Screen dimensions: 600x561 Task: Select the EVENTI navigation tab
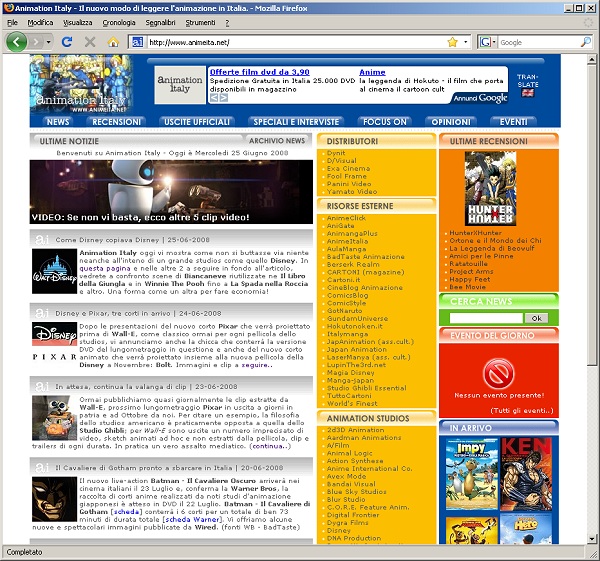pyautogui.click(x=514, y=122)
